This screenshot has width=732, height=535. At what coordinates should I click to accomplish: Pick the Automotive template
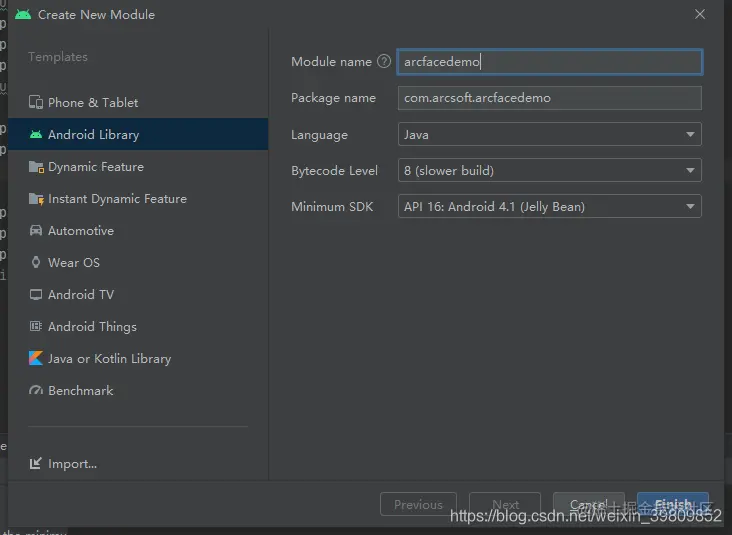(138, 231)
